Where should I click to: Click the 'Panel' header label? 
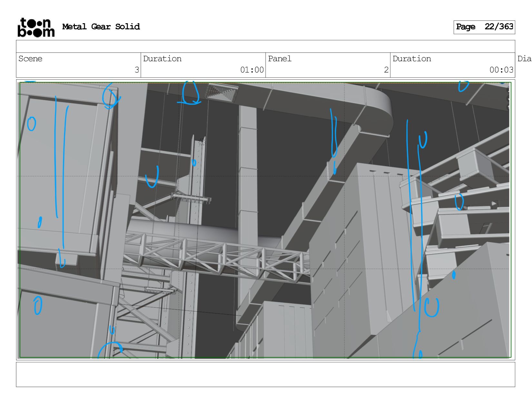tap(280, 59)
